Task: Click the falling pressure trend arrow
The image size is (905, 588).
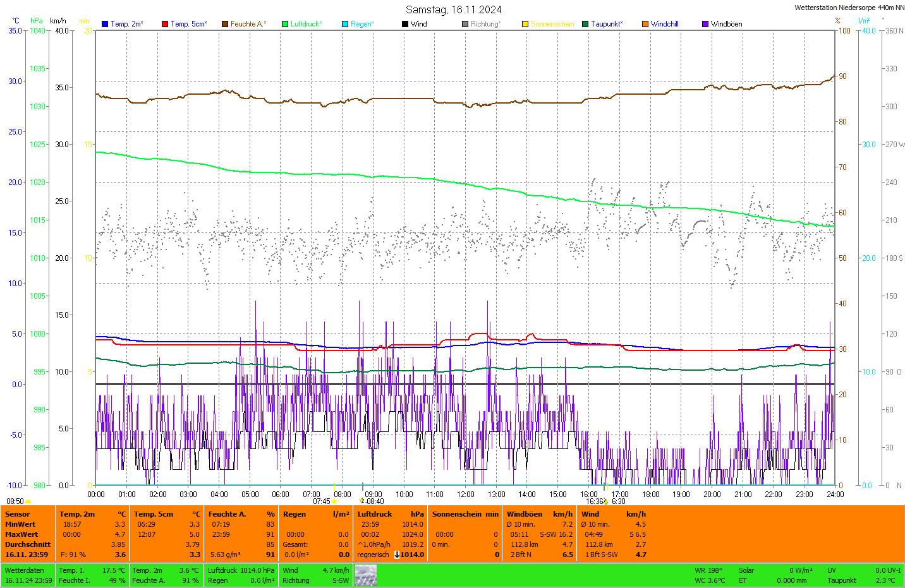Action: [x=397, y=555]
